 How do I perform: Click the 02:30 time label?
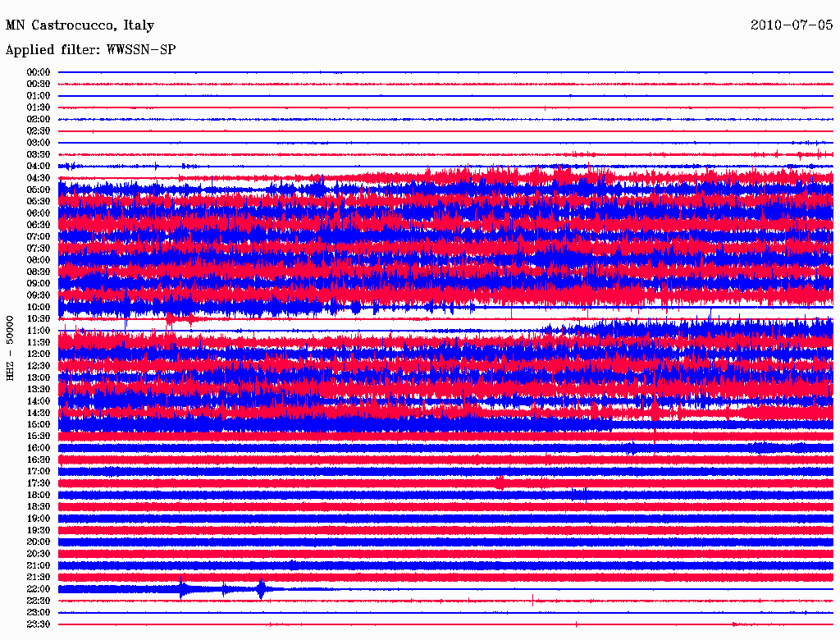(38, 130)
